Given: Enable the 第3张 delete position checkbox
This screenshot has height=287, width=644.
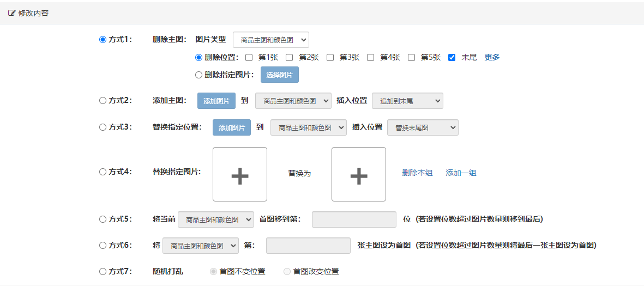Looking at the screenshot, I should [x=330, y=57].
